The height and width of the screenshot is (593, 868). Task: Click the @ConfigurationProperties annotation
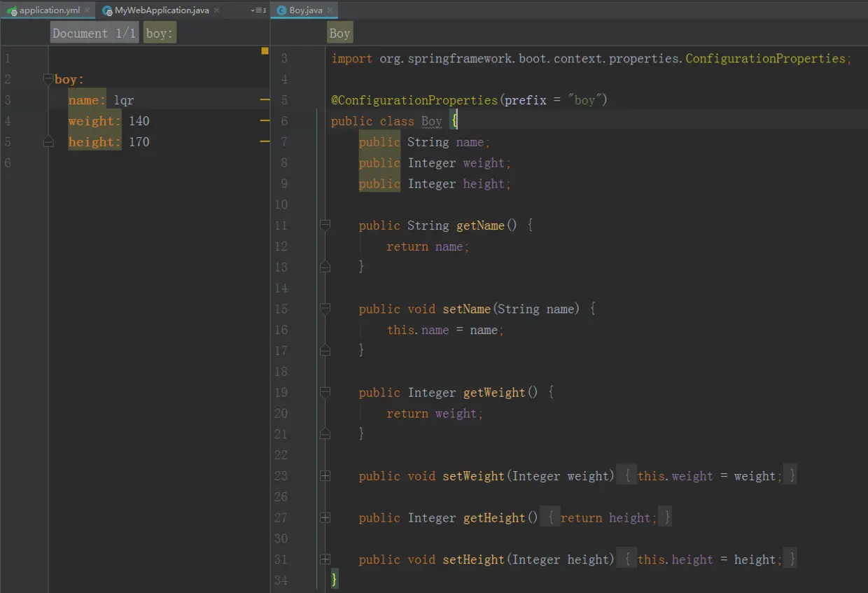click(414, 100)
